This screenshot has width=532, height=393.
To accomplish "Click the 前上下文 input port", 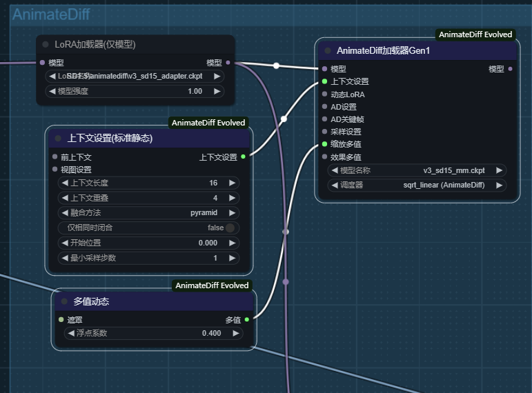I will pyautogui.click(x=55, y=157).
